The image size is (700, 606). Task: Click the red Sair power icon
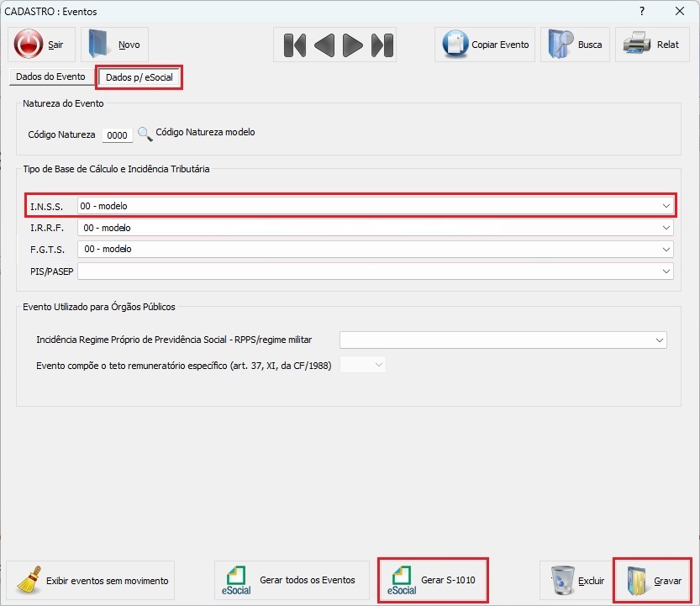point(28,45)
